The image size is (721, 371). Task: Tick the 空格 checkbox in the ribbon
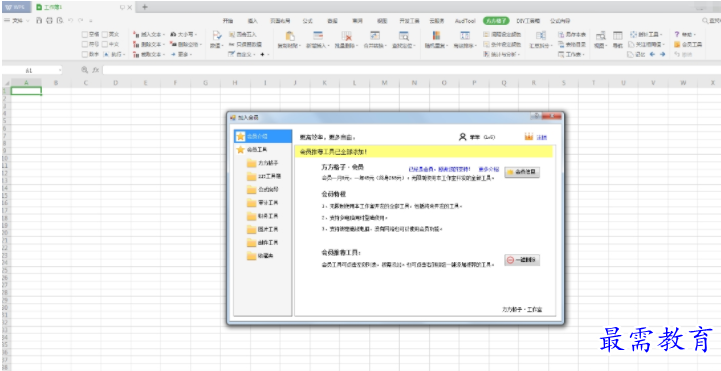(85, 34)
